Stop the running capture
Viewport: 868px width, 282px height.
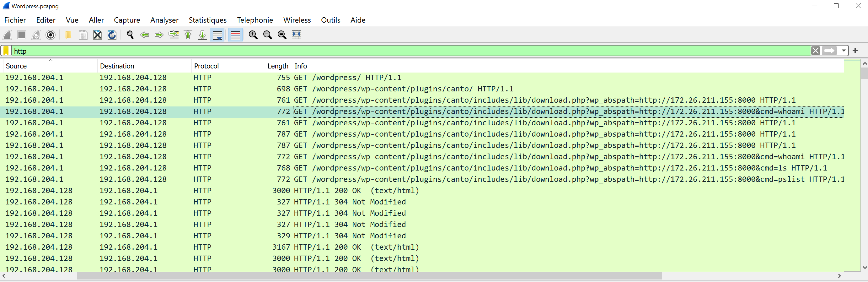(x=22, y=35)
